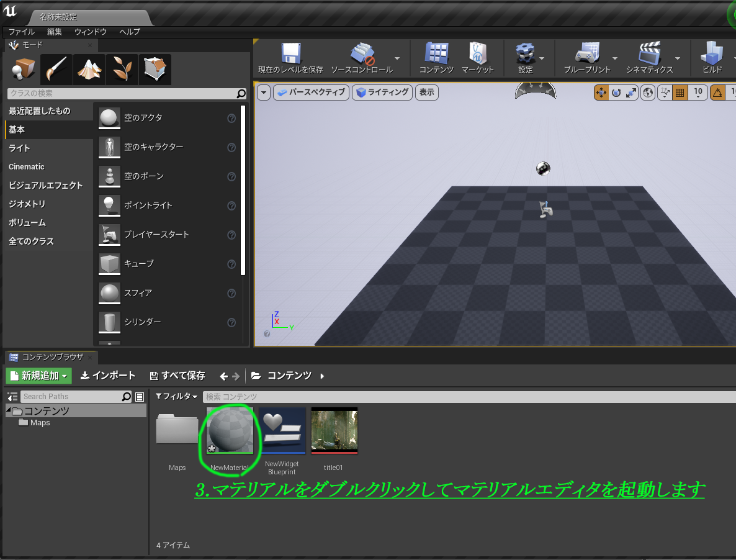Open the 表示 show flags dropdown
This screenshot has height=560, width=736.
coord(427,93)
